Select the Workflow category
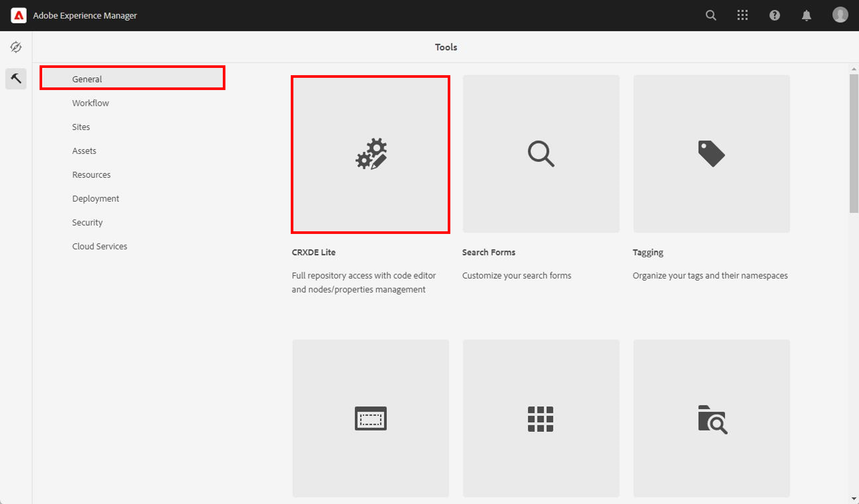 [x=90, y=103]
